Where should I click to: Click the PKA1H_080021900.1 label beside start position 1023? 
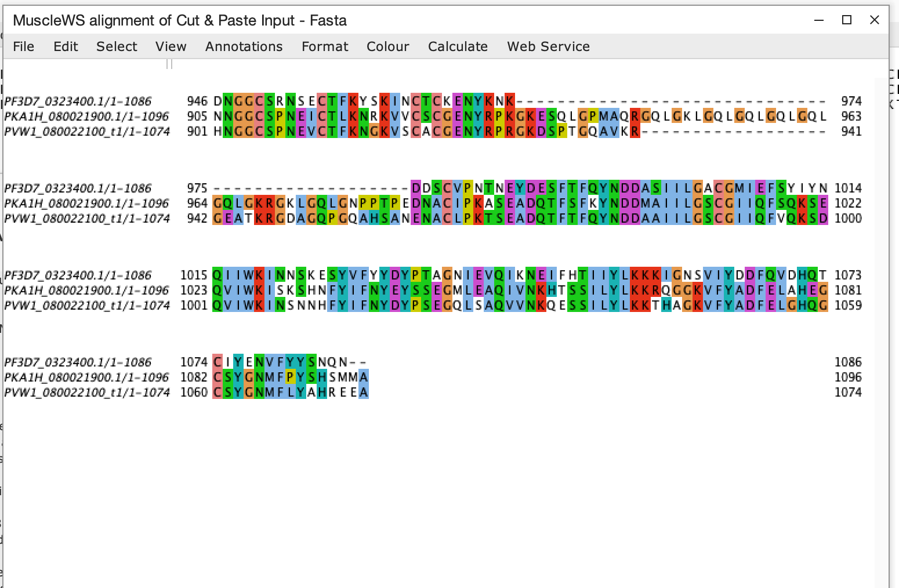click(x=86, y=291)
